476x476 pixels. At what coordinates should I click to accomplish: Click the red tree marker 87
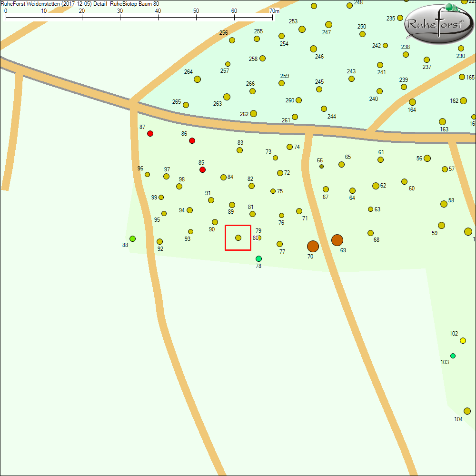[150, 133]
